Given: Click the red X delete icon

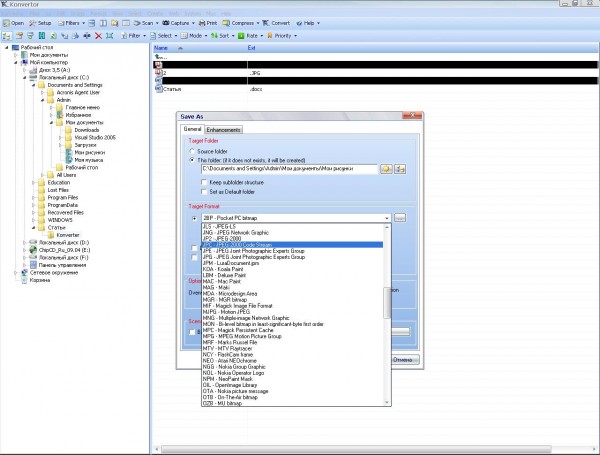Looking at the screenshot, I should tap(98, 36).
